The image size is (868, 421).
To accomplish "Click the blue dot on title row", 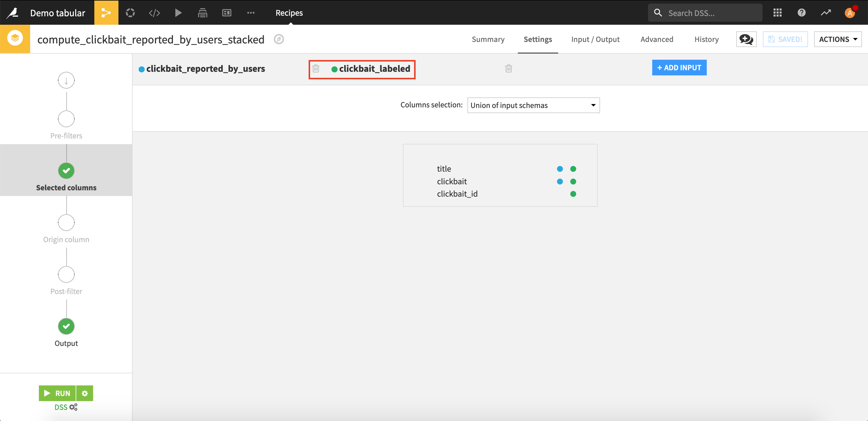I will tap(560, 169).
